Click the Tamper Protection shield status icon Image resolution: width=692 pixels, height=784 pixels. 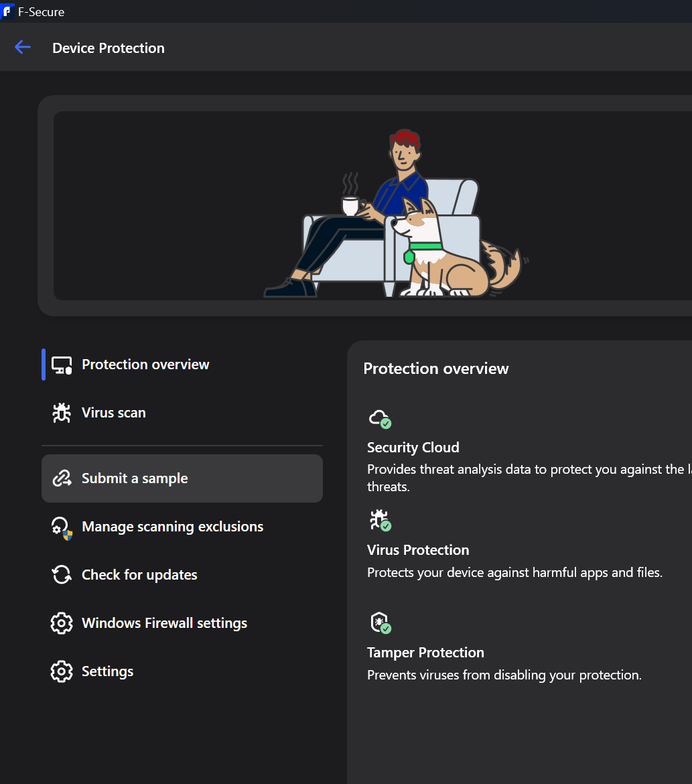point(380,623)
